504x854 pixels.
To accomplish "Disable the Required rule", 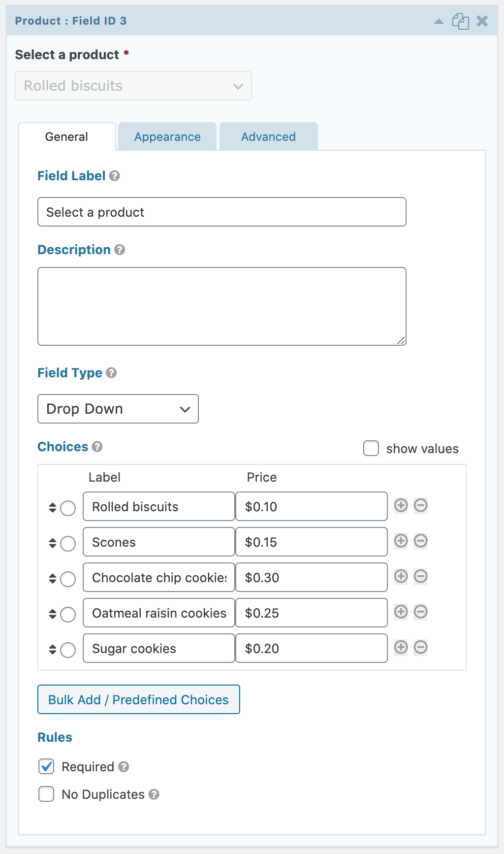I will [46, 766].
